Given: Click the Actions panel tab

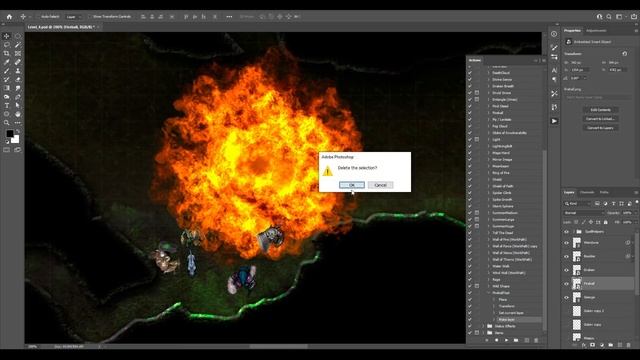Looking at the screenshot, I should tap(475, 60).
